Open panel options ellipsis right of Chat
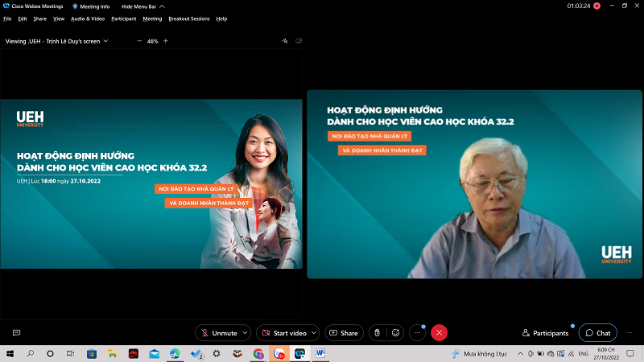 [x=630, y=333]
